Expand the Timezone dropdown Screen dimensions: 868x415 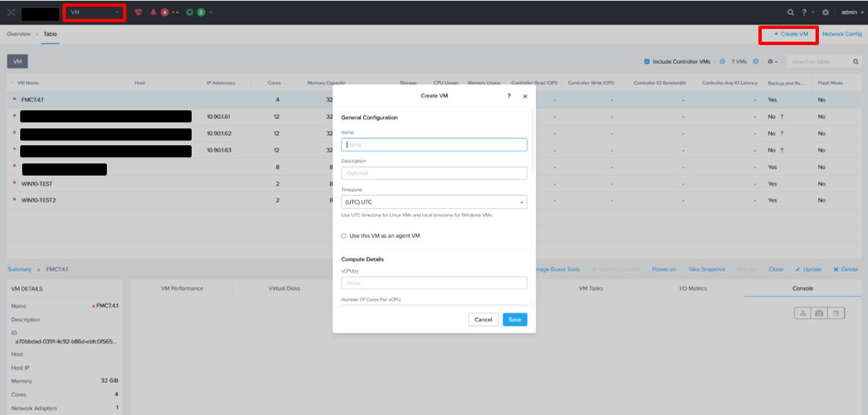tap(434, 202)
